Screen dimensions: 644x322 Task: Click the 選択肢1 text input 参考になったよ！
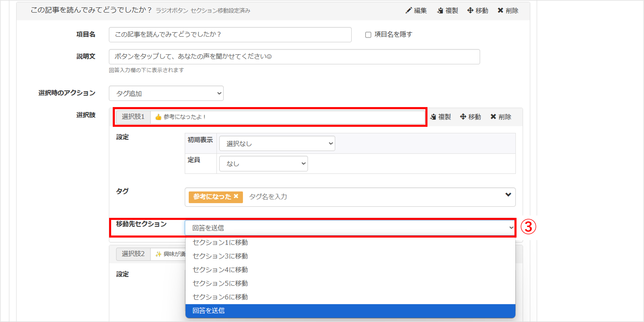tap(287, 117)
